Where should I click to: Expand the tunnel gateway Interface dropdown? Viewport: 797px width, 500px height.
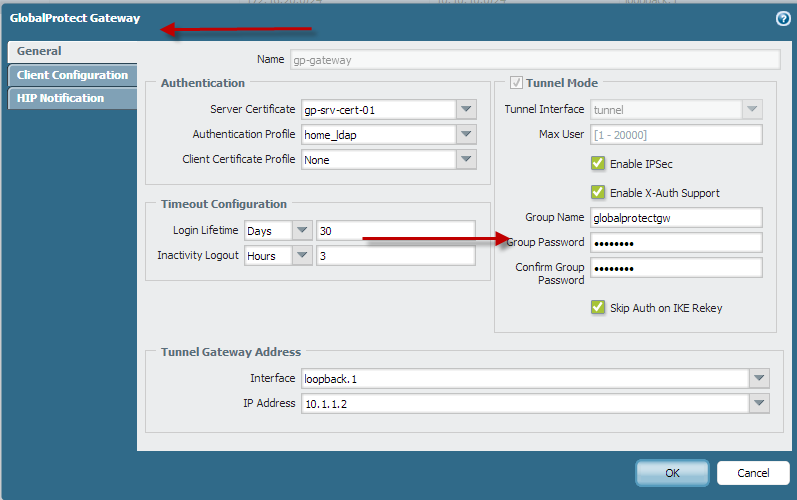759,378
